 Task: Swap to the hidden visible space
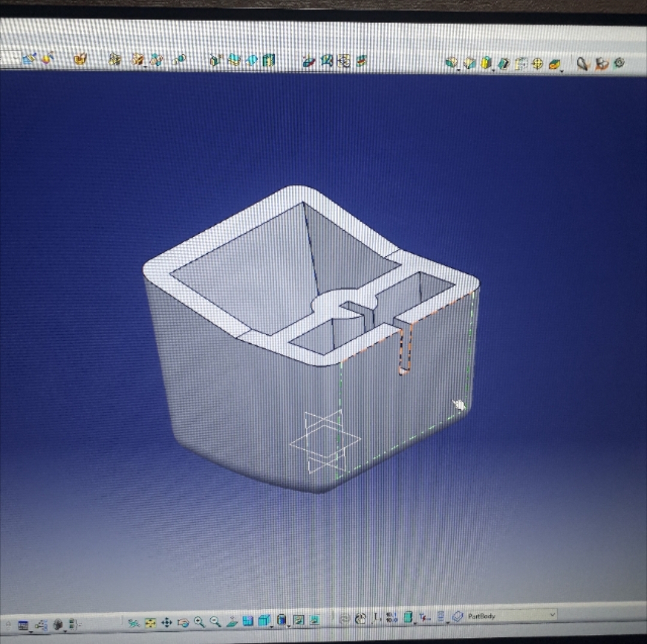pos(315,619)
